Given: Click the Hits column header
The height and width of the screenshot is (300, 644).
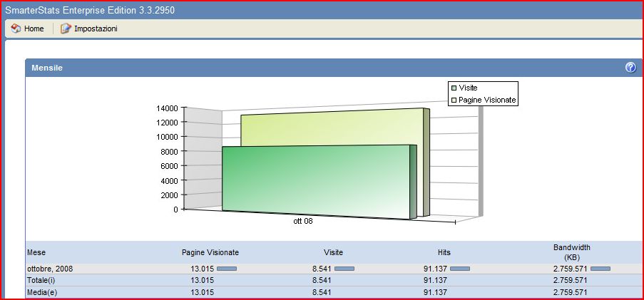Looking at the screenshot, I should coord(444,252).
